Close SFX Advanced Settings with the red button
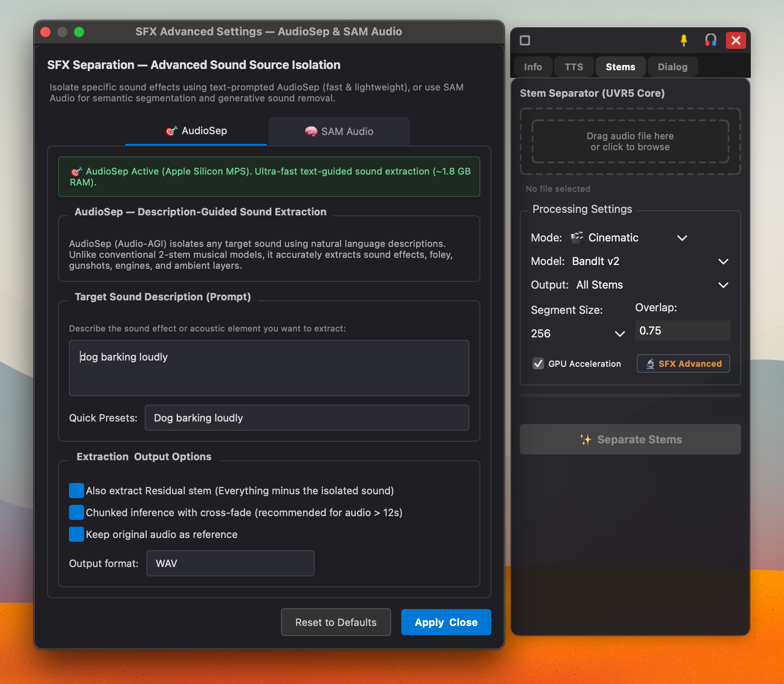The height and width of the screenshot is (684, 784). pyautogui.click(x=45, y=32)
